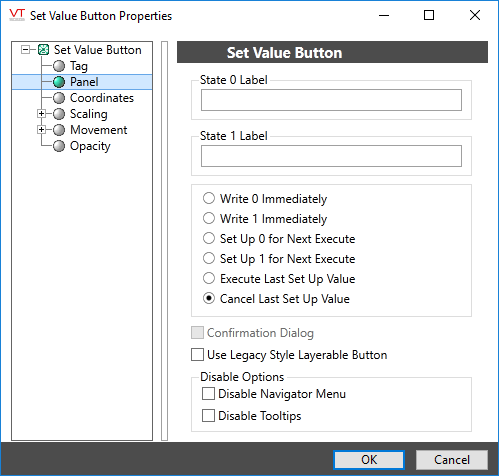Image resolution: width=499 pixels, height=476 pixels.
Task: Click the VT logo in title bar
Action: 17,15
